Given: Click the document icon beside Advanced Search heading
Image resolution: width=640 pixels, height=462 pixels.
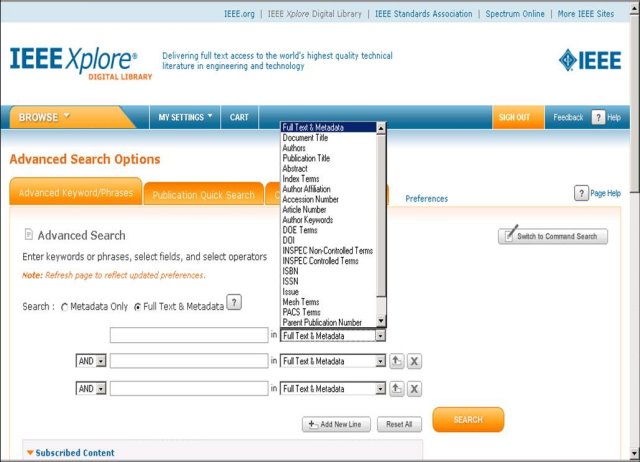Looking at the screenshot, I should point(29,234).
